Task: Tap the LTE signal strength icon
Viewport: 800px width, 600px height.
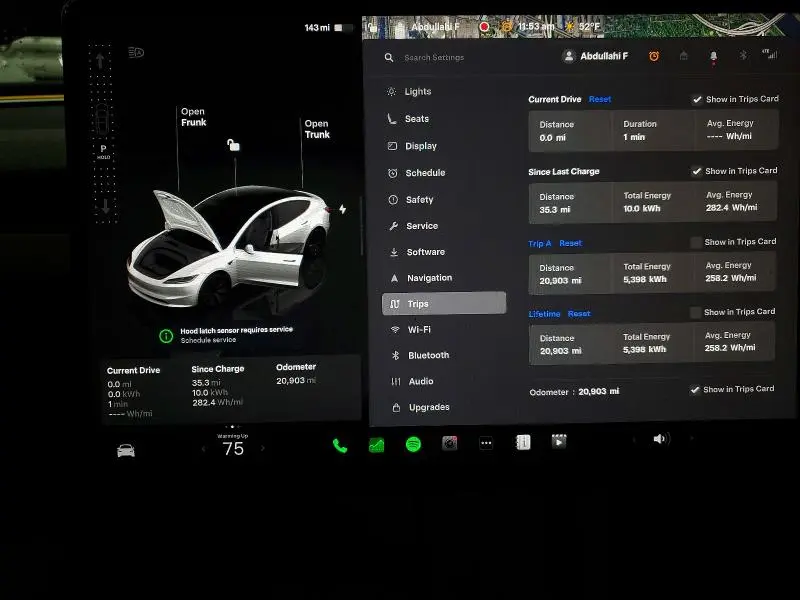Action: [x=769, y=54]
